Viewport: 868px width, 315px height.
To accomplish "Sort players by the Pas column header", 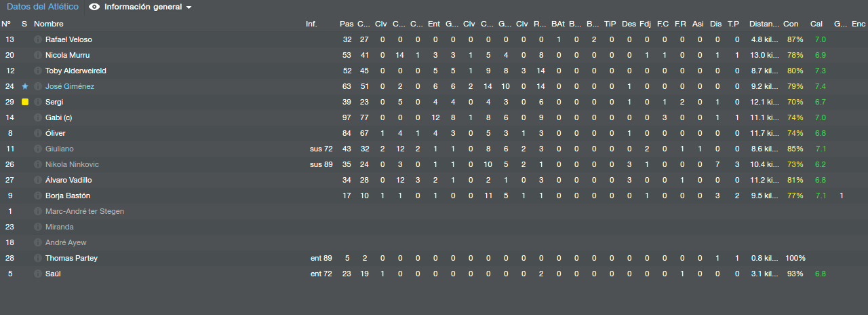I will [347, 24].
